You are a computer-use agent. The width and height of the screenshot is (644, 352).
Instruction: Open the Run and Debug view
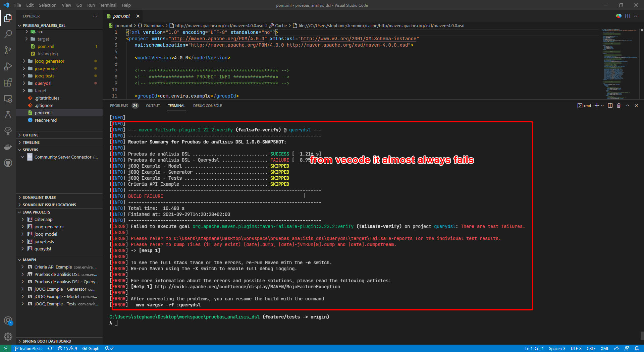pos(8,66)
